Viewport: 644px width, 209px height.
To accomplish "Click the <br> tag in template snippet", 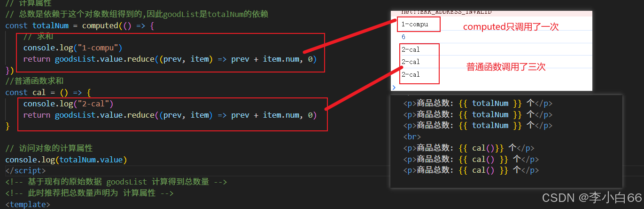I will tap(411, 137).
